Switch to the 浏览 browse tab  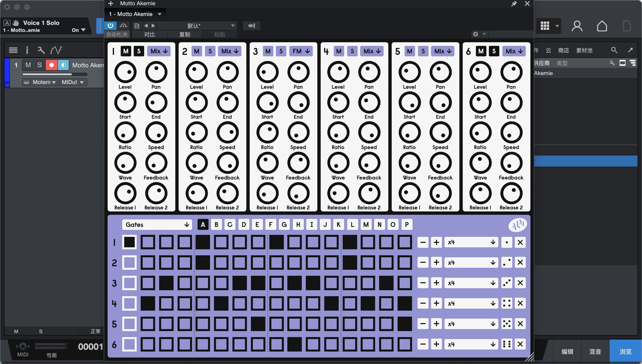click(625, 351)
